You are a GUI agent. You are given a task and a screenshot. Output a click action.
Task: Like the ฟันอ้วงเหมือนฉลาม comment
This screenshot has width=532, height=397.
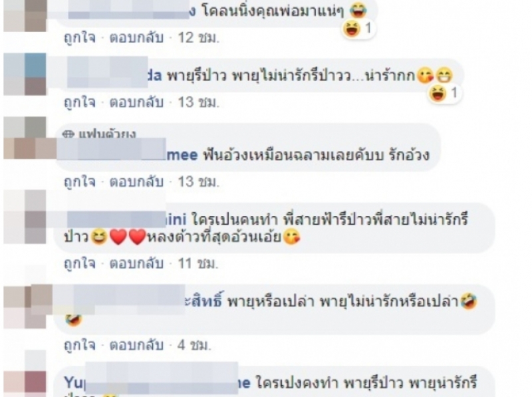[x=80, y=182]
